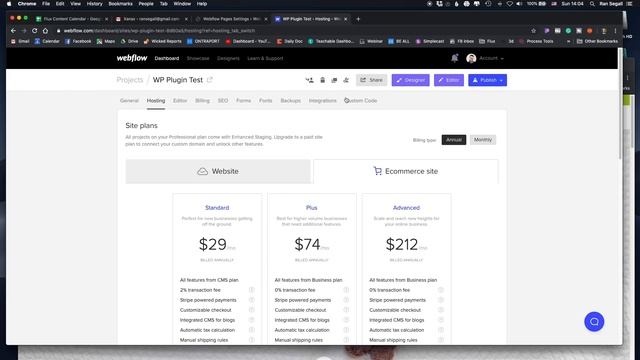Image resolution: width=640 pixels, height=360 pixels.
Task: Go back with the browser back arrow
Action: click(x=13, y=31)
